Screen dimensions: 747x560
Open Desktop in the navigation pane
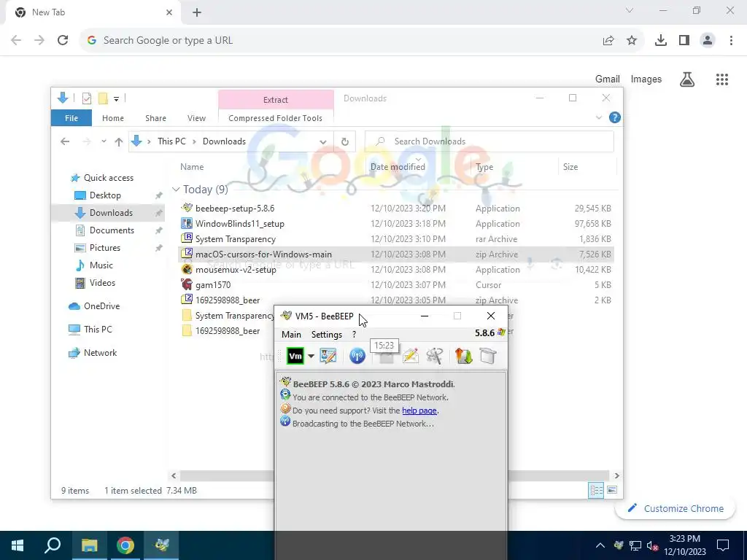pyautogui.click(x=105, y=195)
